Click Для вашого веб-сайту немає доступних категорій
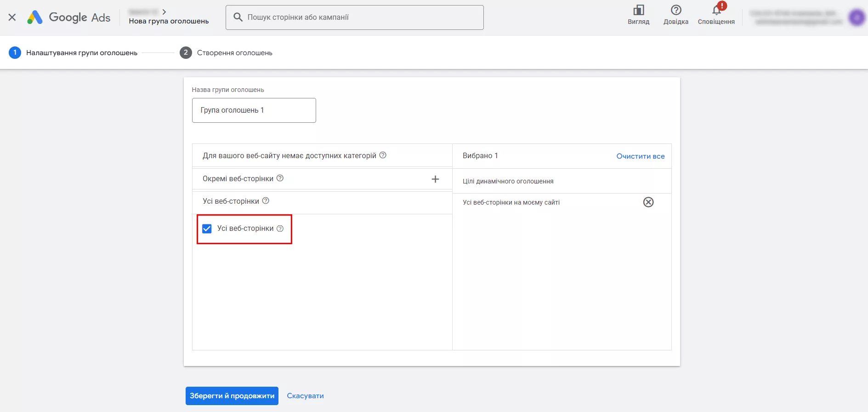Viewport: 868px width, 412px height. [x=289, y=156]
